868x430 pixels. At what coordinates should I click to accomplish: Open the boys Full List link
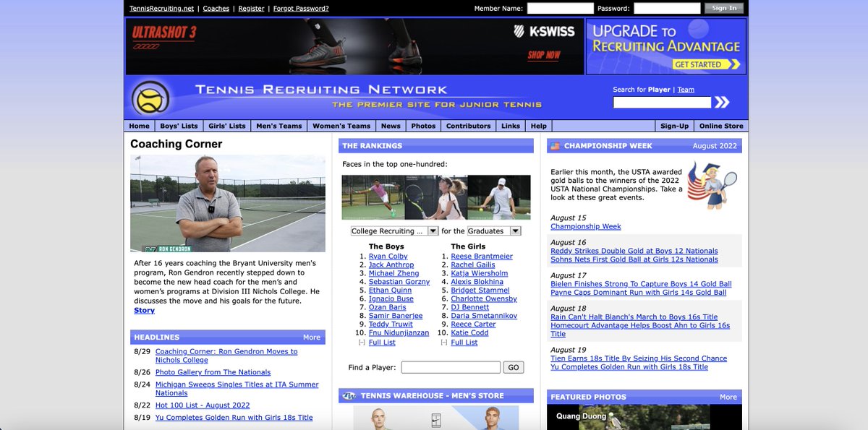(x=382, y=342)
